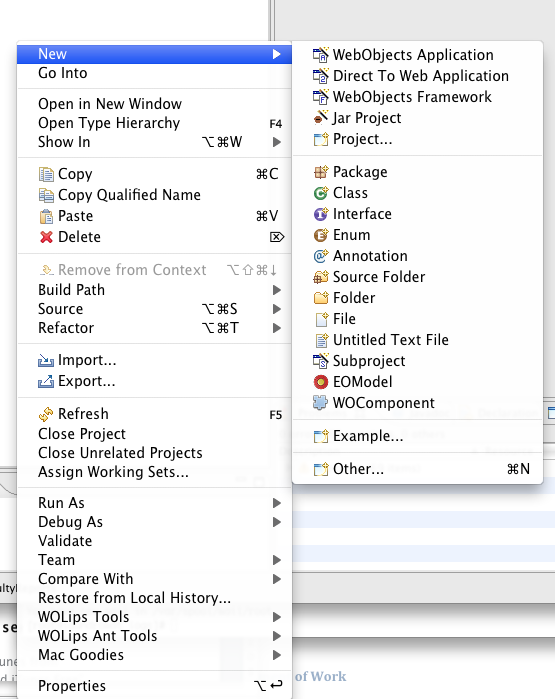
Task: Click the WebObjects Framework icon
Action: (x=321, y=97)
